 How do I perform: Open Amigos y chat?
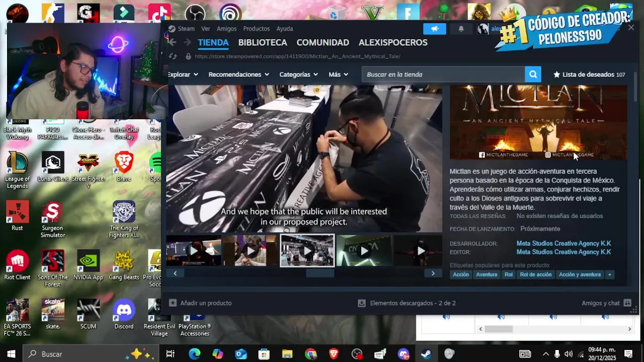pyautogui.click(x=606, y=303)
